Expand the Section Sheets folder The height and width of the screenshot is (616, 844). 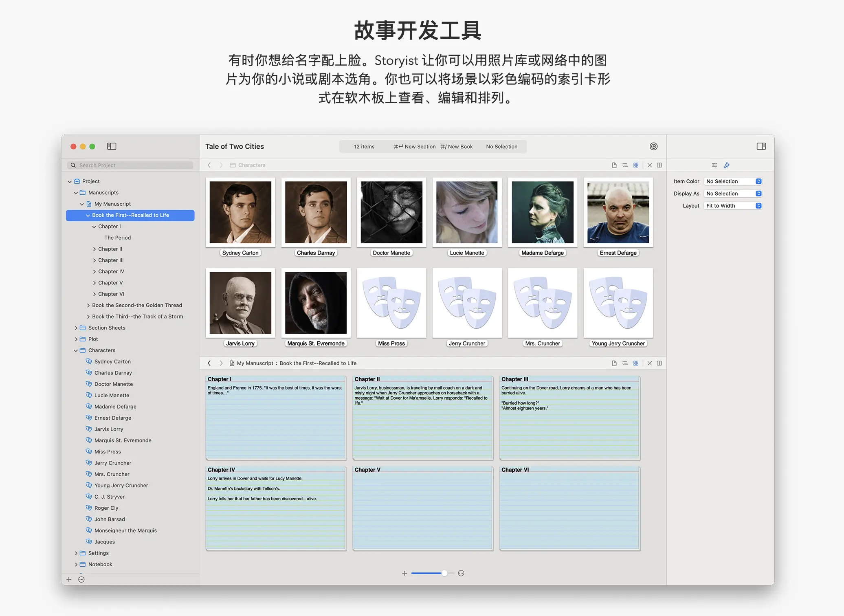(x=76, y=328)
